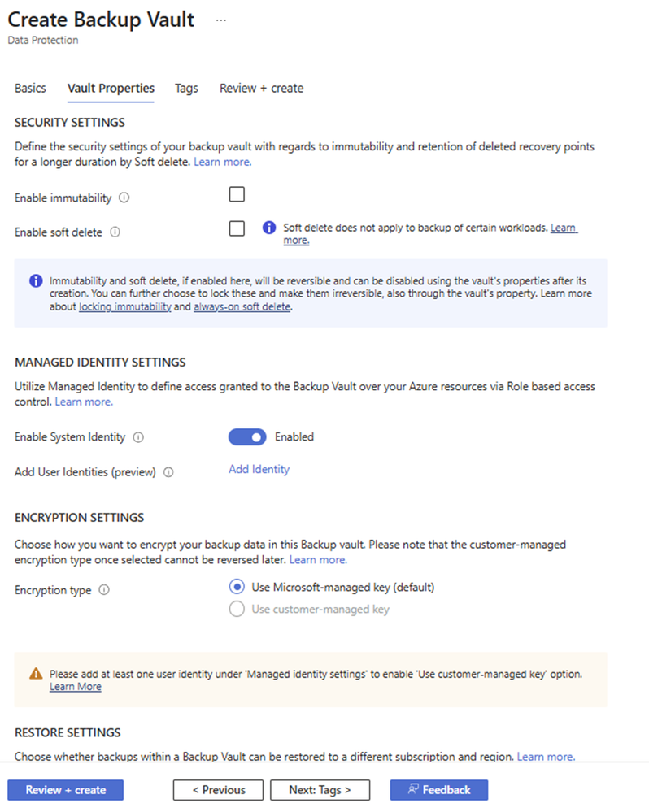
Task: Disable the System Identity toggle
Action: point(247,437)
